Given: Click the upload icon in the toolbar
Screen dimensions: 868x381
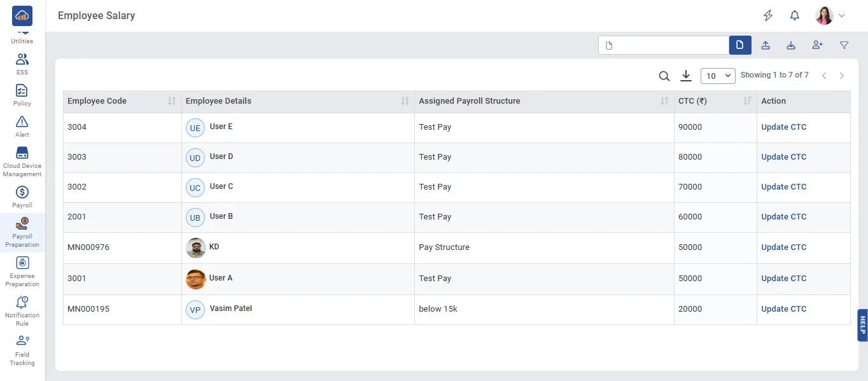Looking at the screenshot, I should pyautogui.click(x=766, y=45).
